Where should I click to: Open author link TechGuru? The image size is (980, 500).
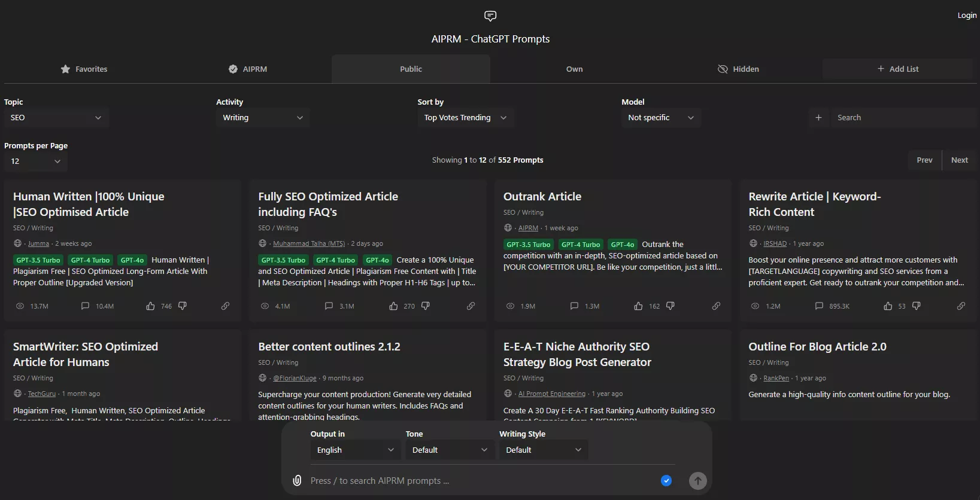point(42,394)
